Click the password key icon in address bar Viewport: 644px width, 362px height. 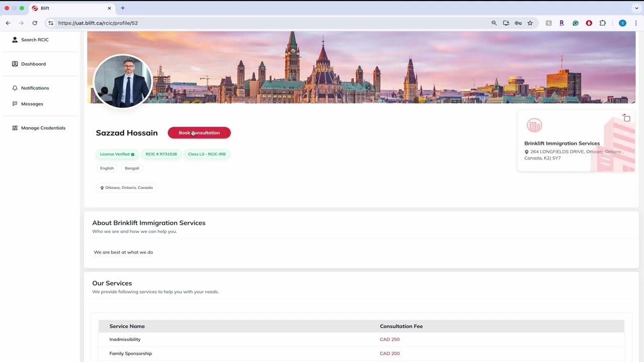[x=518, y=23]
